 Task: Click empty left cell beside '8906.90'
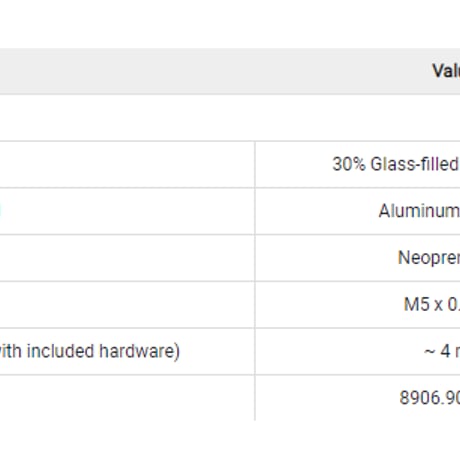click(x=127, y=398)
